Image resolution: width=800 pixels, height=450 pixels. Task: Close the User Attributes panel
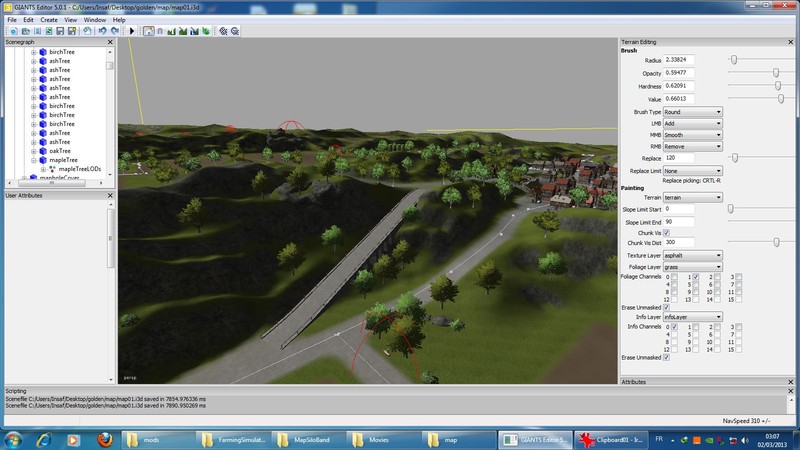click(x=110, y=195)
